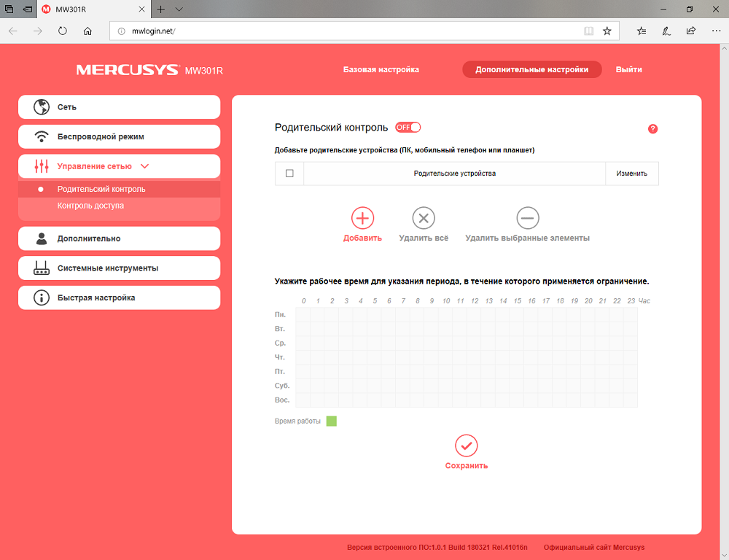Open the Системные инструменты section
The height and width of the screenshot is (560, 729).
(x=119, y=268)
